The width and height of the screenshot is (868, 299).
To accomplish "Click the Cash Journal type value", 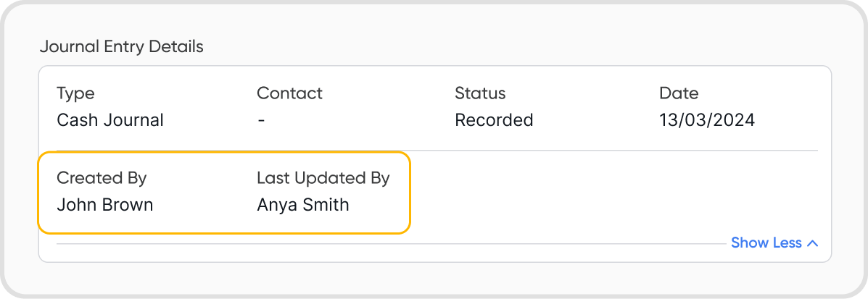I will tap(110, 120).
